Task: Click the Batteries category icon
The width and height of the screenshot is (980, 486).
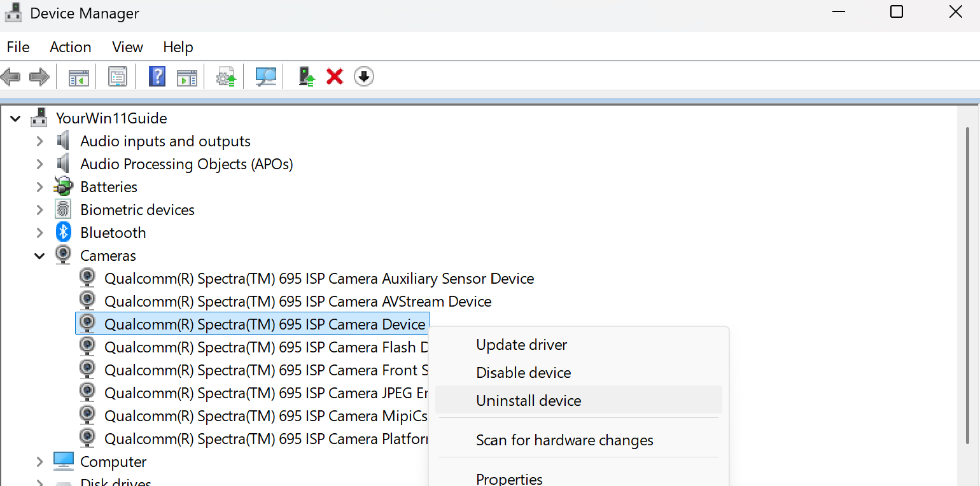Action: (63, 186)
